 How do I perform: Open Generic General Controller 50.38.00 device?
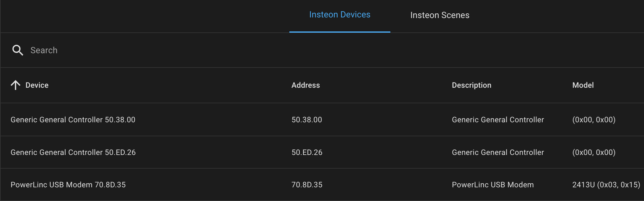click(73, 119)
